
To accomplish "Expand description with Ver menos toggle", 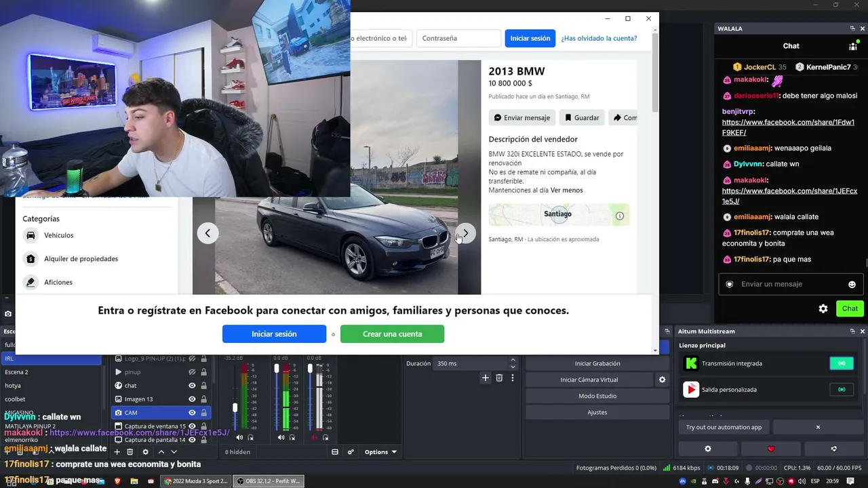I will [566, 190].
